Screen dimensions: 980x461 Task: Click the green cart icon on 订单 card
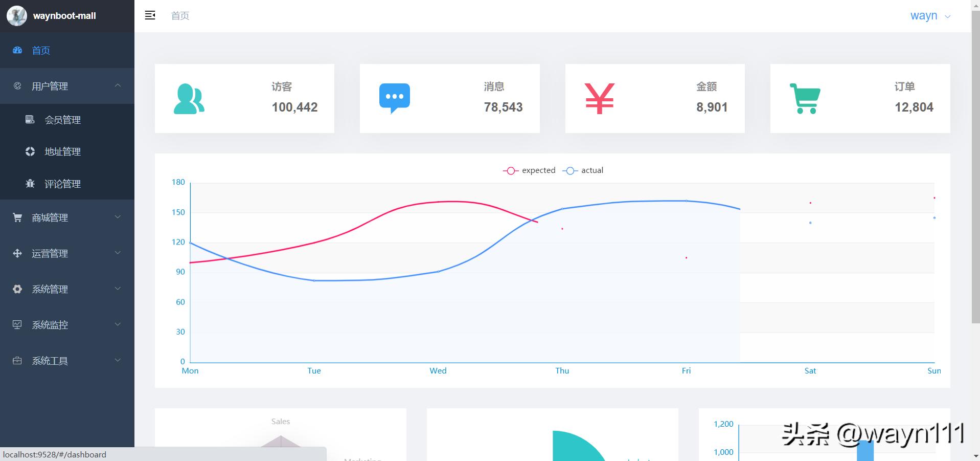805,98
